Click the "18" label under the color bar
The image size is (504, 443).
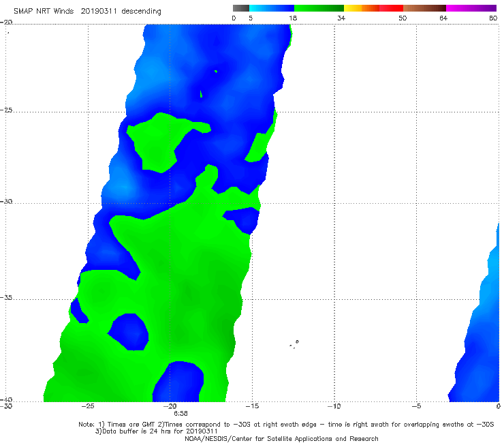click(293, 18)
